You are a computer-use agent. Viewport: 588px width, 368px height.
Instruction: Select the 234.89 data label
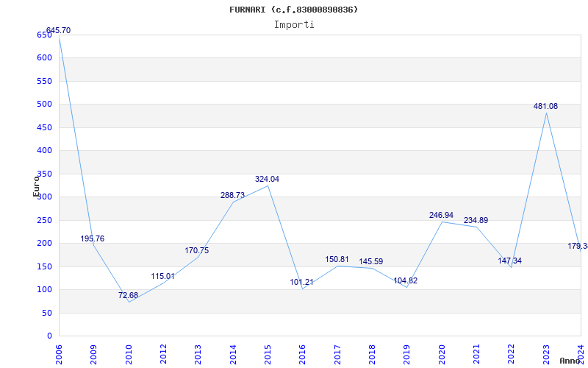pos(476,220)
